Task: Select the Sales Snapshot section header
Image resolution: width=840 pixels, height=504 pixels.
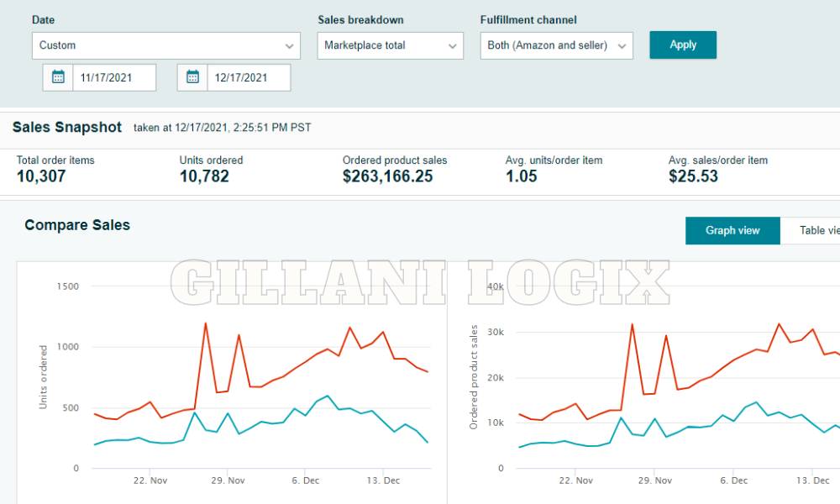Action: coord(66,127)
